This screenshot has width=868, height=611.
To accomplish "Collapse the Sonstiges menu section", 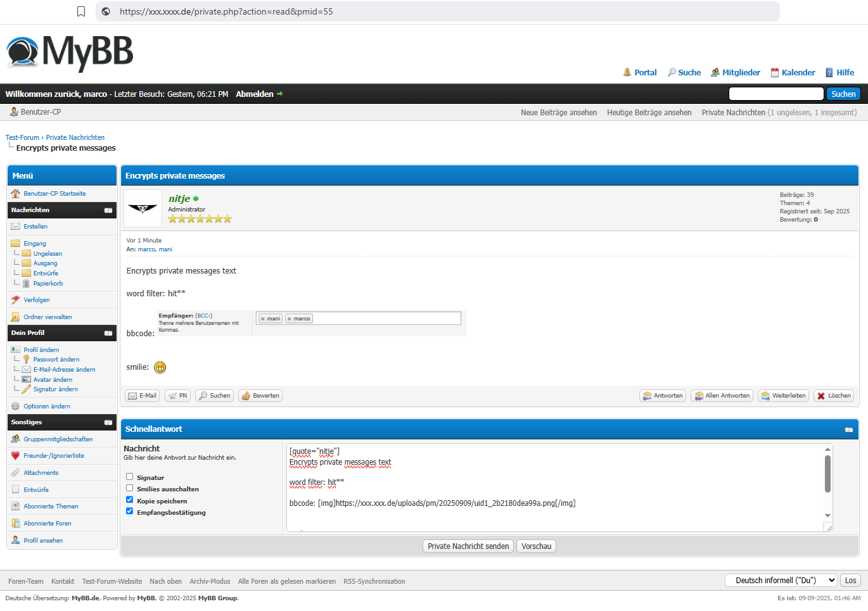I will pos(108,422).
